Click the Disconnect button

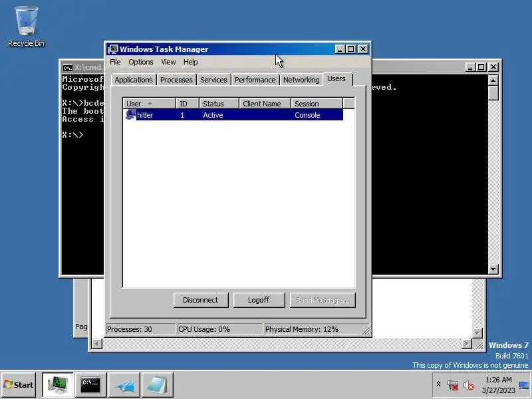click(x=201, y=300)
